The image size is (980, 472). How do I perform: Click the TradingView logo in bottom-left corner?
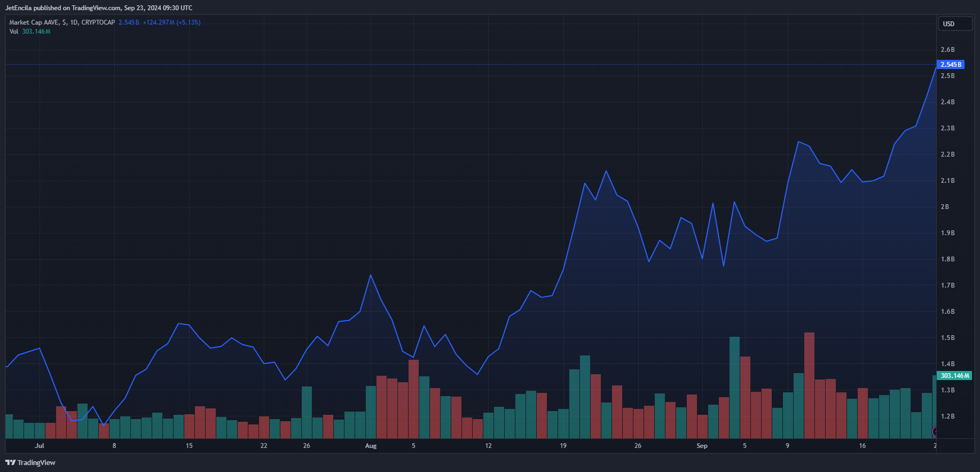(30, 462)
